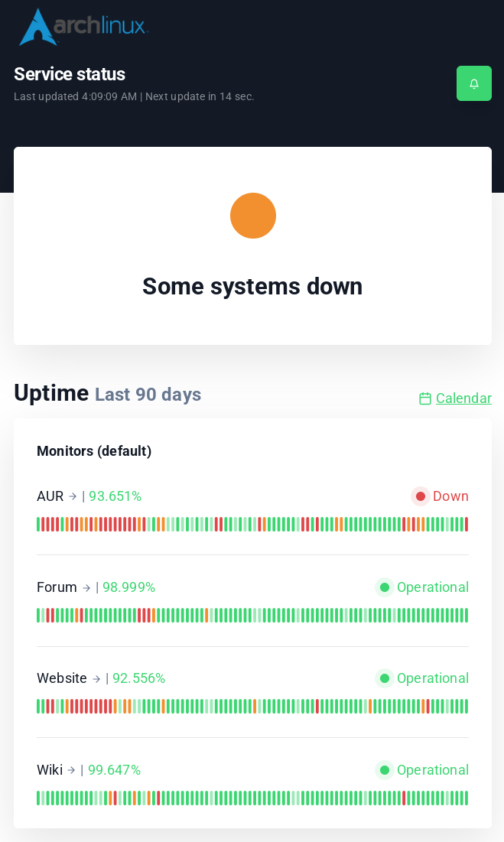
Task: Click the orange overall status circle
Action: point(253,216)
